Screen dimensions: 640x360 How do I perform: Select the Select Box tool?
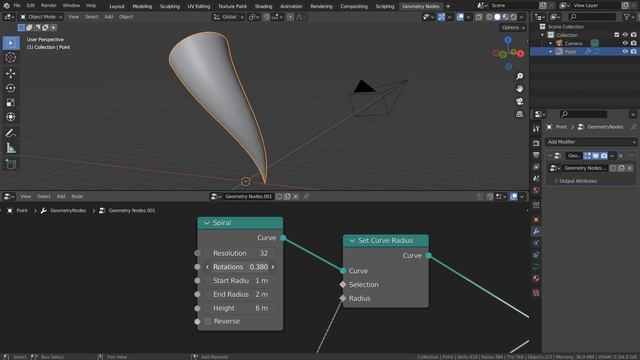(x=11, y=43)
